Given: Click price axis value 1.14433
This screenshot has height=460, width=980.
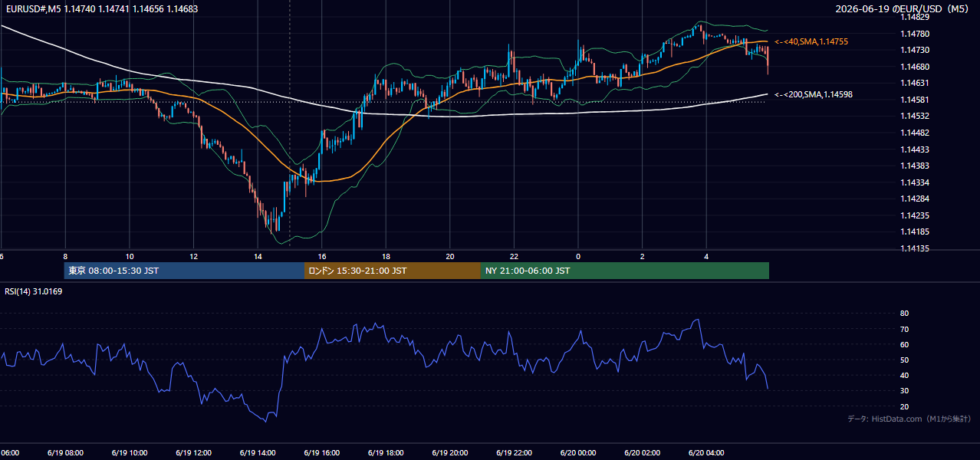Looking at the screenshot, I should point(914,149).
